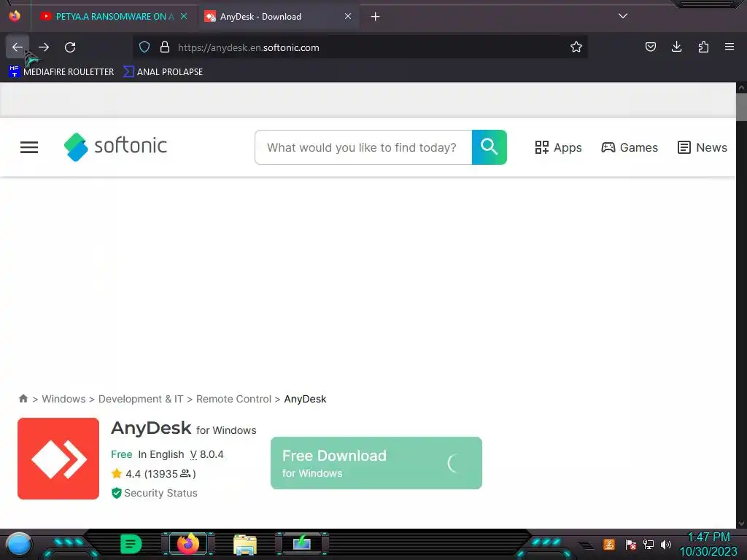747x560 pixels.
Task: Click the Softonic search input field
Action: coord(363,147)
